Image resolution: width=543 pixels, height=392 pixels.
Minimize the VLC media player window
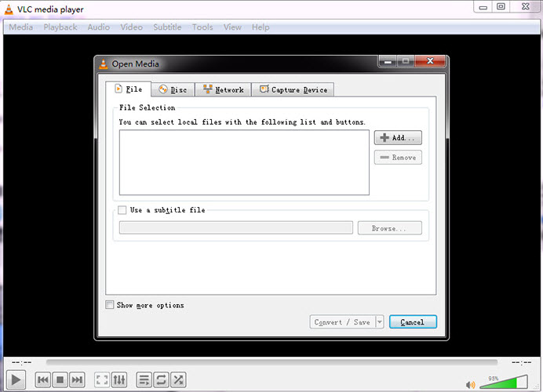483,6
